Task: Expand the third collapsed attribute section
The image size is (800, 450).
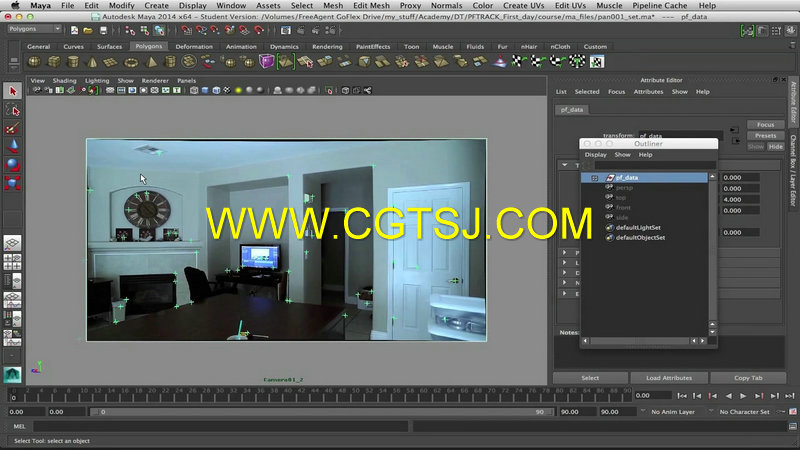Action: (564, 273)
